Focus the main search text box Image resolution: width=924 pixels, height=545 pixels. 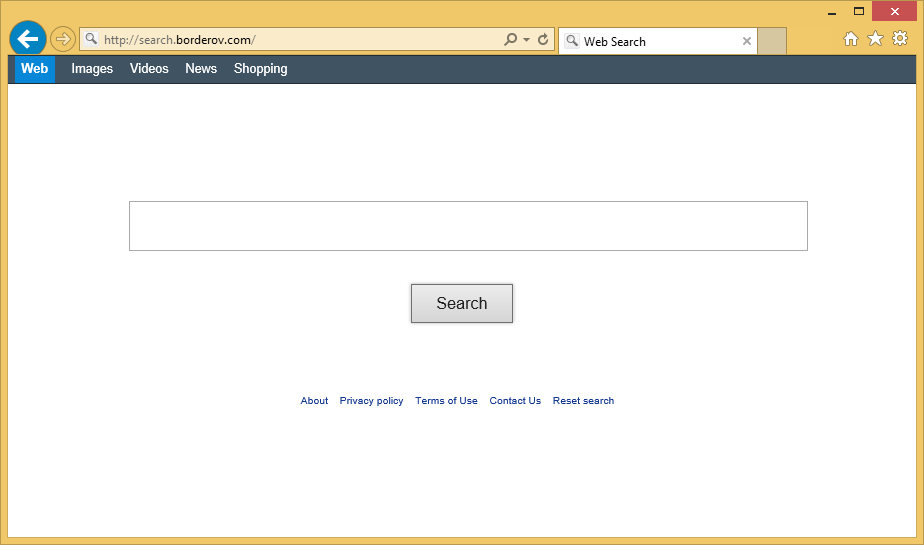[468, 226]
